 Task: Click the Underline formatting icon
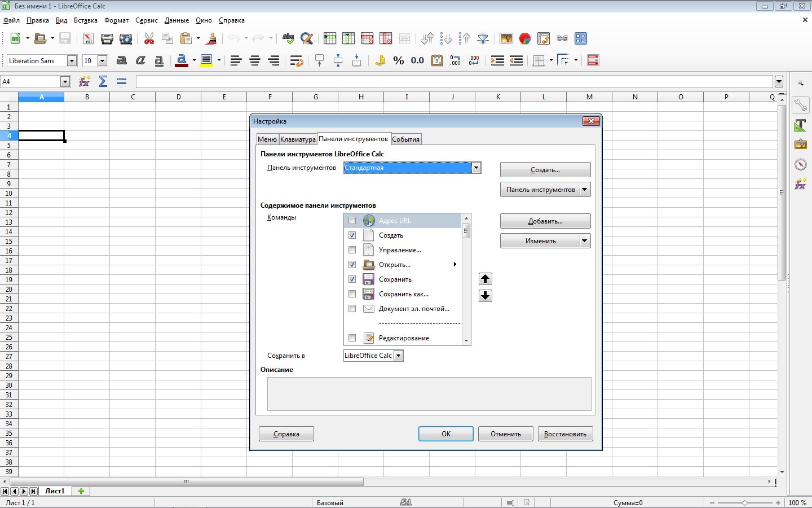click(x=159, y=60)
